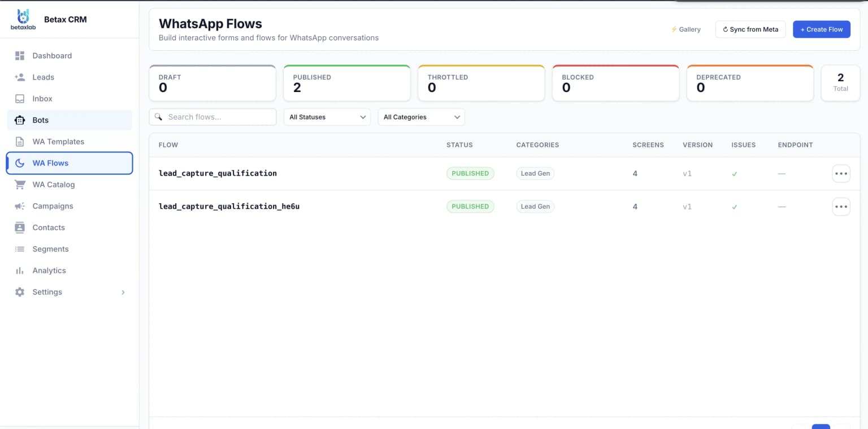Screen dimensions: 868x429
Task: Go to Leads in sidebar
Action: 70,77
